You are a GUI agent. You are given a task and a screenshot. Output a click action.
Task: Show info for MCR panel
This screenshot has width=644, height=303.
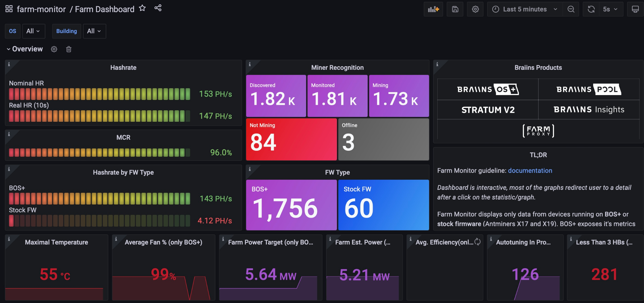click(9, 134)
